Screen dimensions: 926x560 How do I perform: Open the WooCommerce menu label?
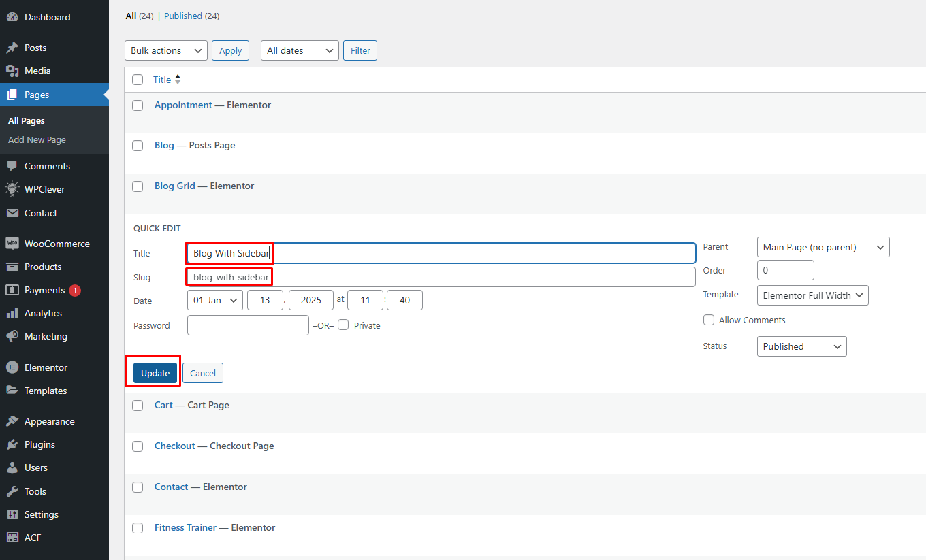57,244
